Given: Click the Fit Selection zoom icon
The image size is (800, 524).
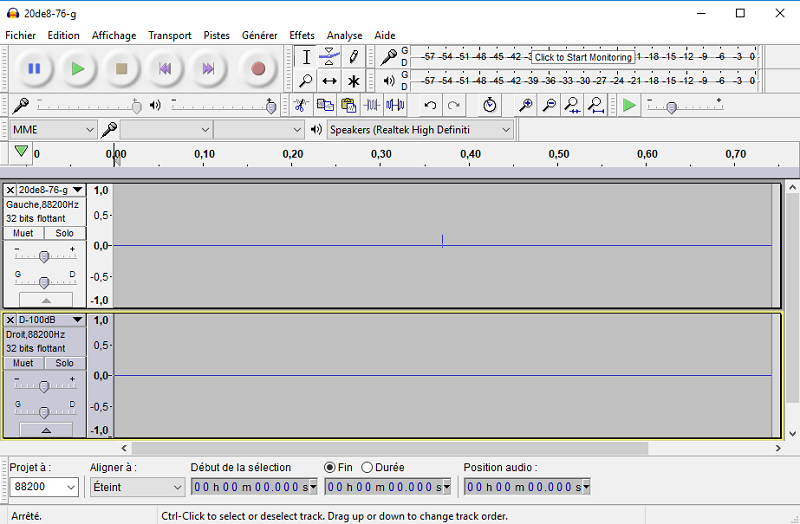Looking at the screenshot, I should click(x=572, y=106).
